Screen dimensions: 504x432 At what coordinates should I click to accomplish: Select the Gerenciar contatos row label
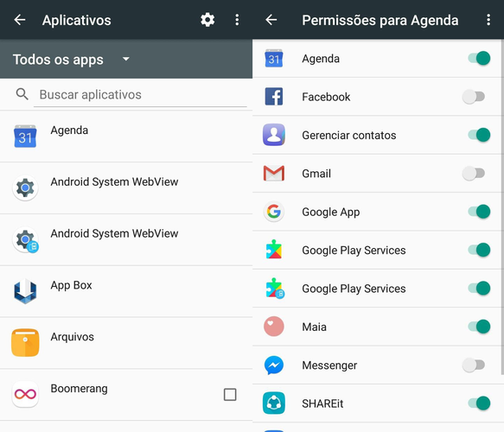tap(348, 136)
